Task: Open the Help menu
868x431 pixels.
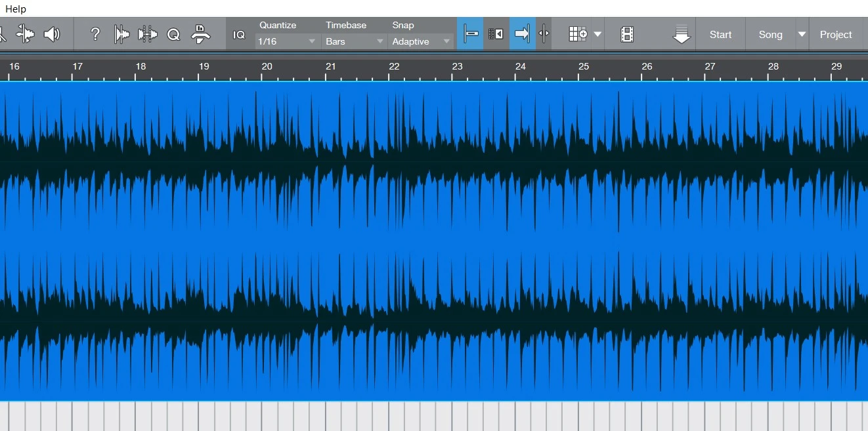Action: (x=16, y=9)
